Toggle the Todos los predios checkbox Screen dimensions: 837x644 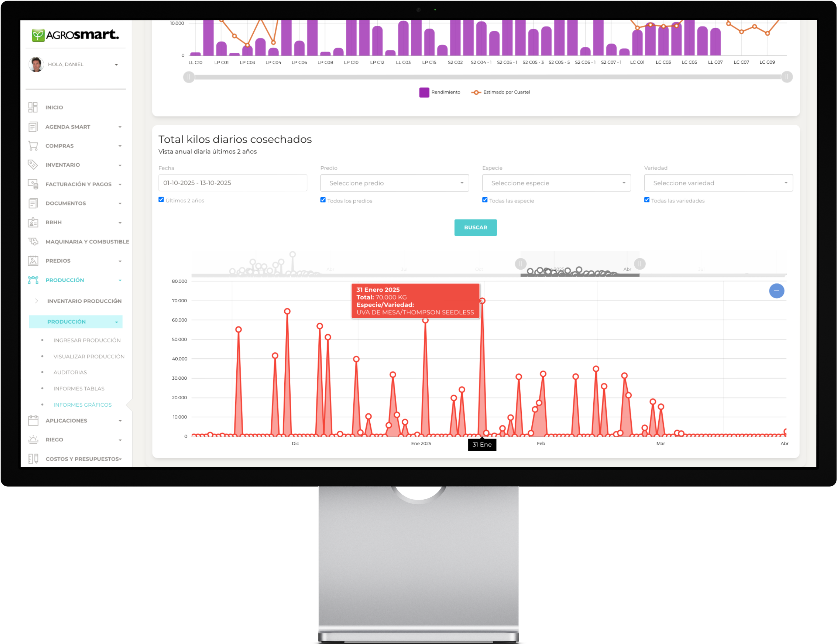coord(323,200)
